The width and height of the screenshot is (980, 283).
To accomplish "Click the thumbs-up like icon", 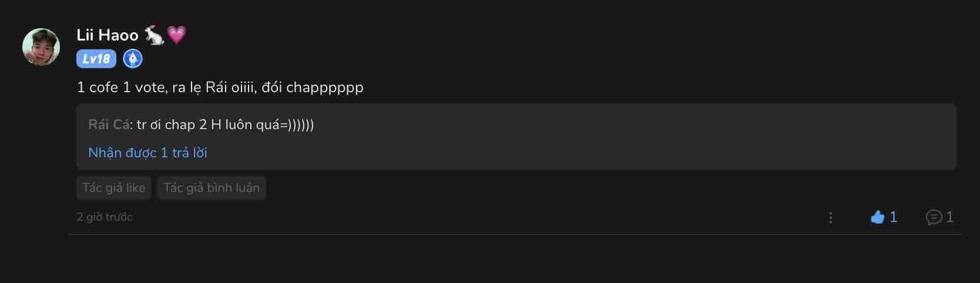I will coord(877,217).
